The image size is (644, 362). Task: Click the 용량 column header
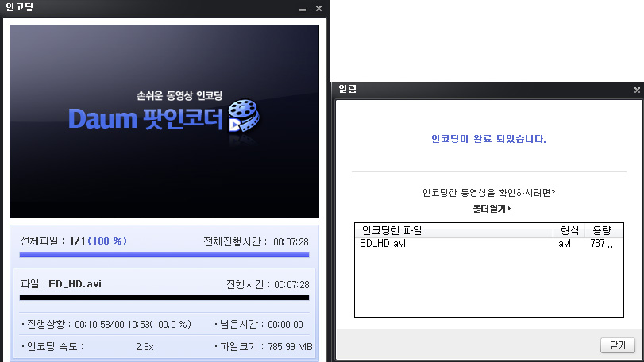(603, 231)
